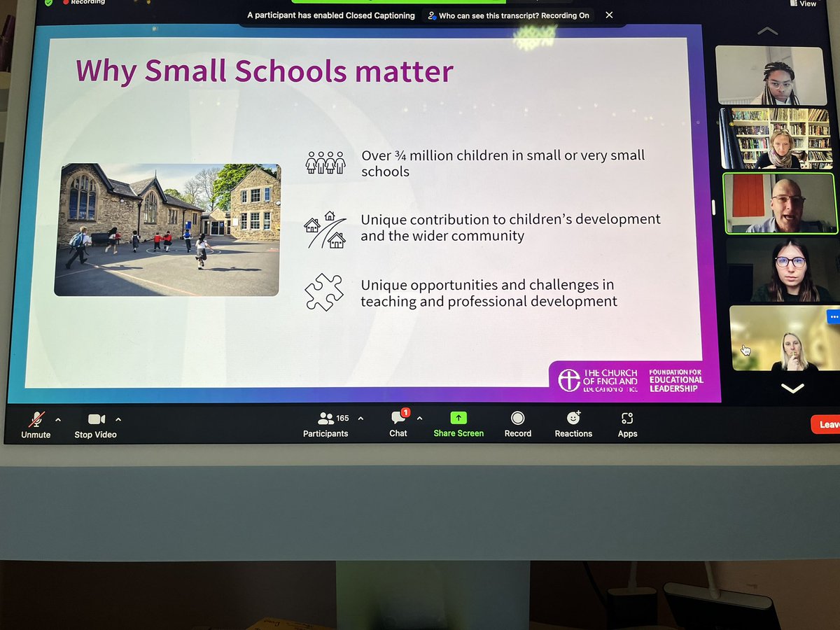840x630 pixels.
Task: Click 'Over ¾ million children' bullet text
Action: pos(503,163)
